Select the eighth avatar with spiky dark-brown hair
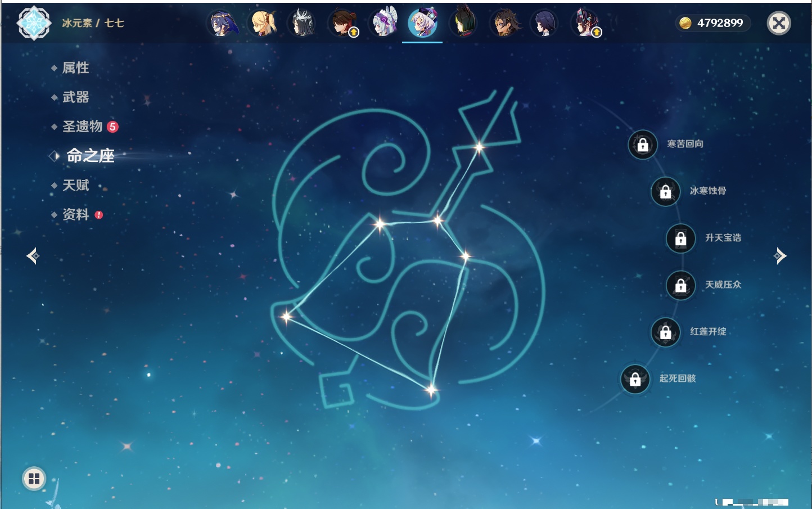Screen dimensions: 812x509 [x=504, y=24]
